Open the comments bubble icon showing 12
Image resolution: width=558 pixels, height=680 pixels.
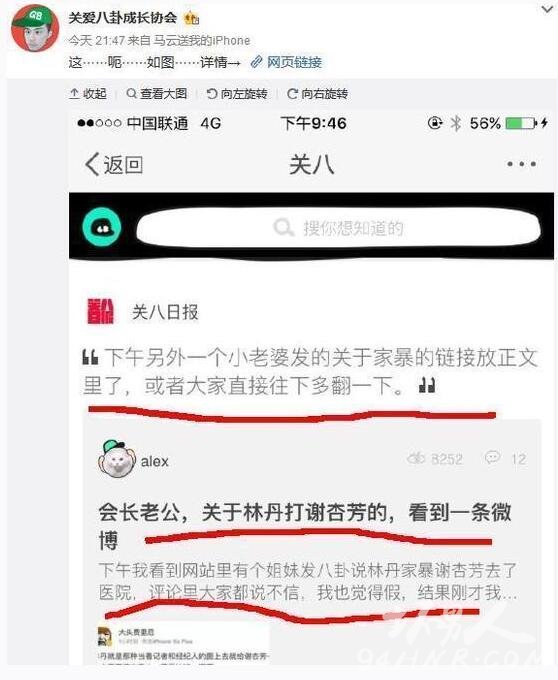[x=492, y=458]
